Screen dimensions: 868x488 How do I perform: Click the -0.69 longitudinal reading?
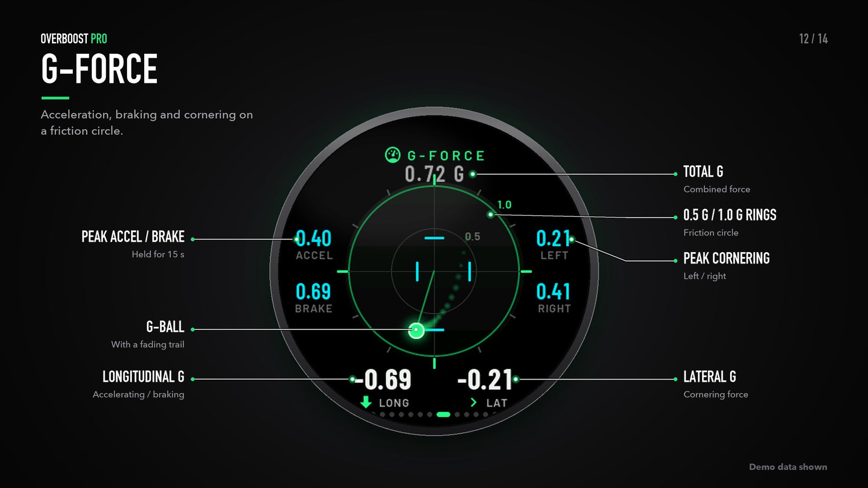click(x=383, y=380)
